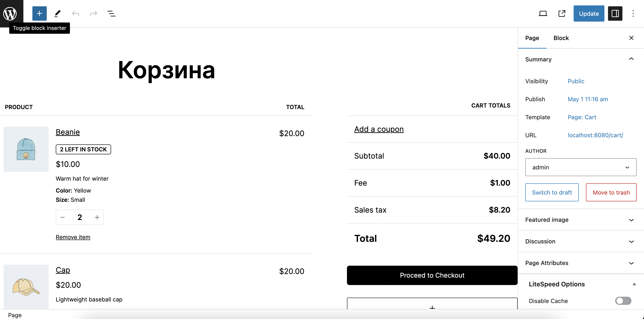Viewport: 644px width, 319px height.
Task: Toggle the block inserter plus button
Action: 39,13
